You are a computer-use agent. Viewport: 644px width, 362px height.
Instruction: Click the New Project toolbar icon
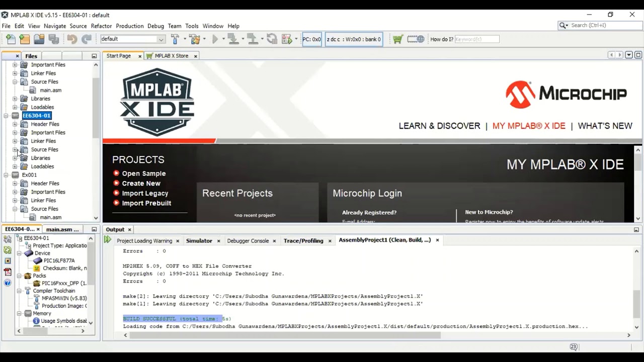coord(25,39)
